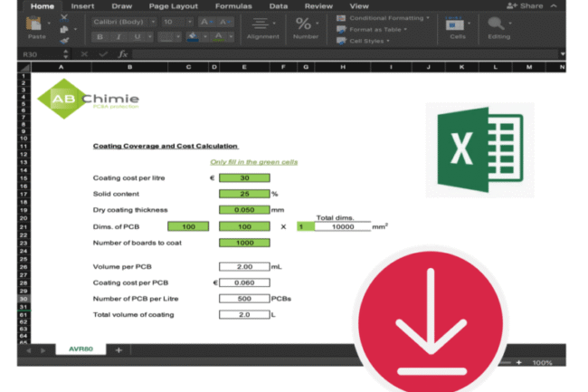The height and width of the screenshot is (392, 588).
Task: Open the Editing group icon
Action: tap(498, 27)
